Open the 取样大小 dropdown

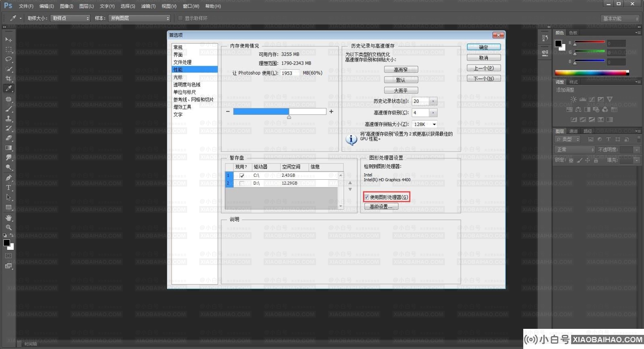(70, 18)
